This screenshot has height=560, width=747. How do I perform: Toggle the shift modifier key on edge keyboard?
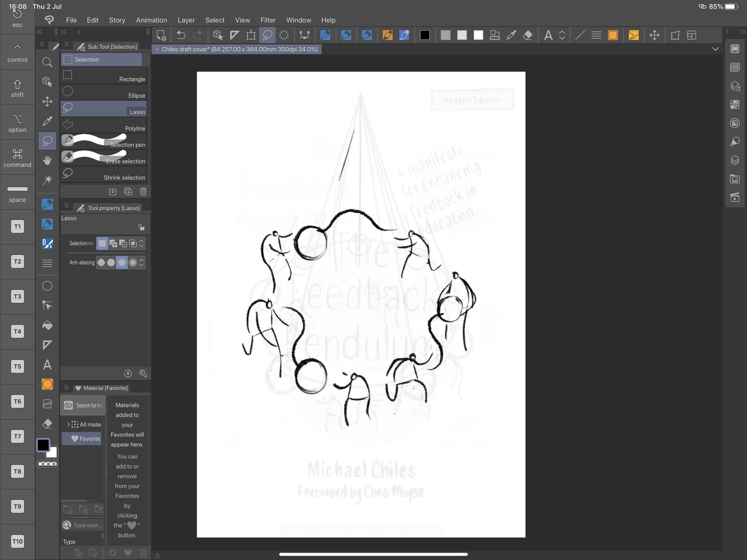pos(17,88)
